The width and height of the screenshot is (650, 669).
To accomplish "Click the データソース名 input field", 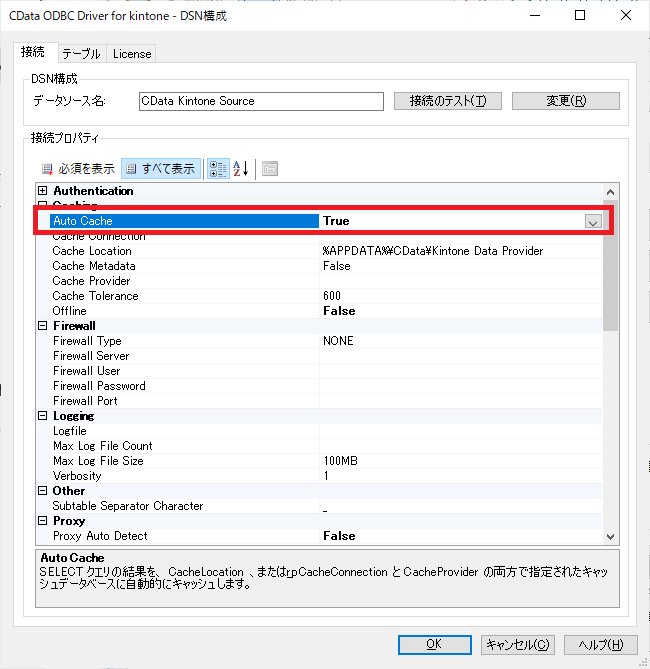I will 261,101.
